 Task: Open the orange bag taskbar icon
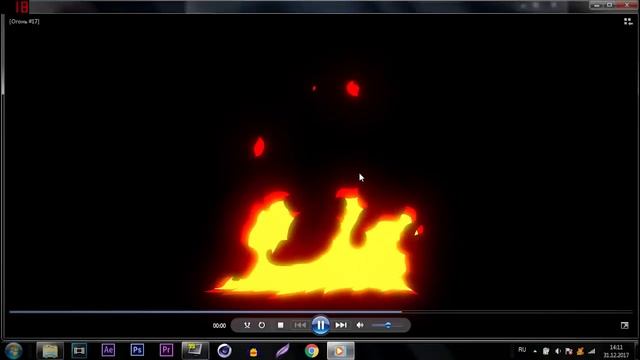[253, 351]
